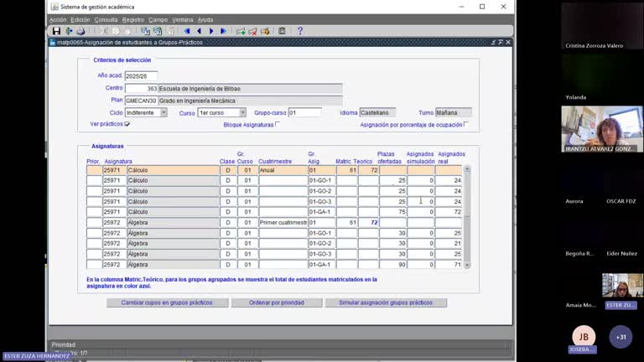Toggle Asignación por porcentaje de ocupación checkbox
644x362 pixels.
466,124
